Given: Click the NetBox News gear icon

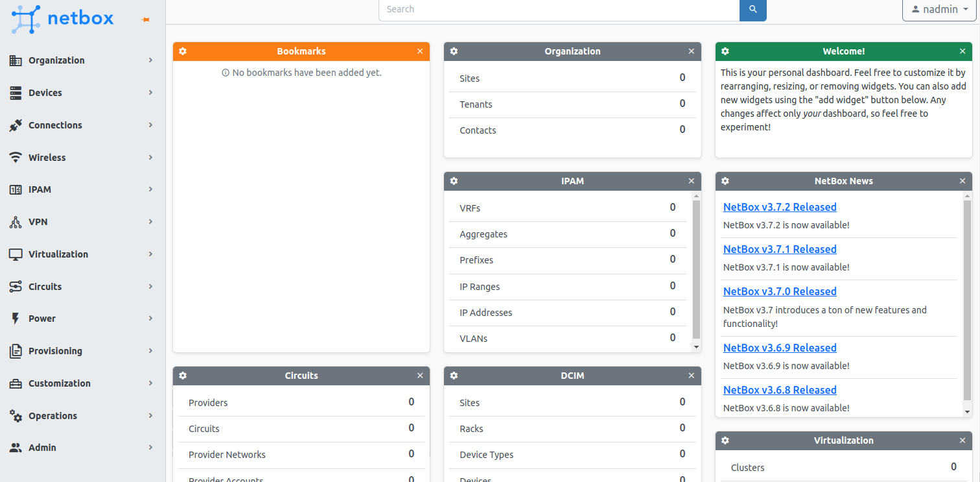Looking at the screenshot, I should point(725,181).
